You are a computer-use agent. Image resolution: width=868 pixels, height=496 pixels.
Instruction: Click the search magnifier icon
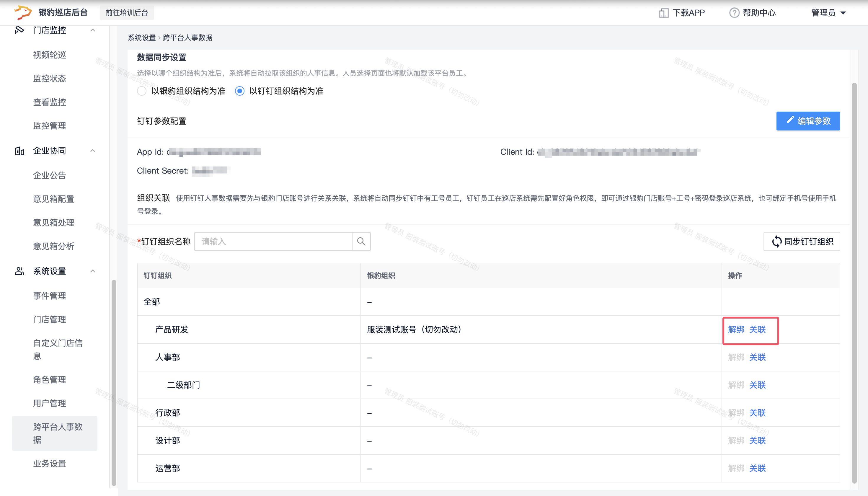361,242
